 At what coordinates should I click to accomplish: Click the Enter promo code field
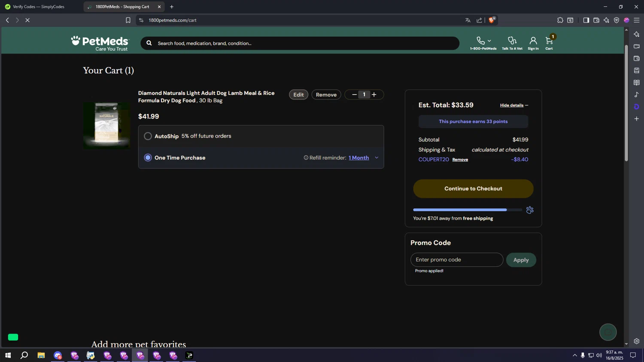pyautogui.click(x=457, y=260)
